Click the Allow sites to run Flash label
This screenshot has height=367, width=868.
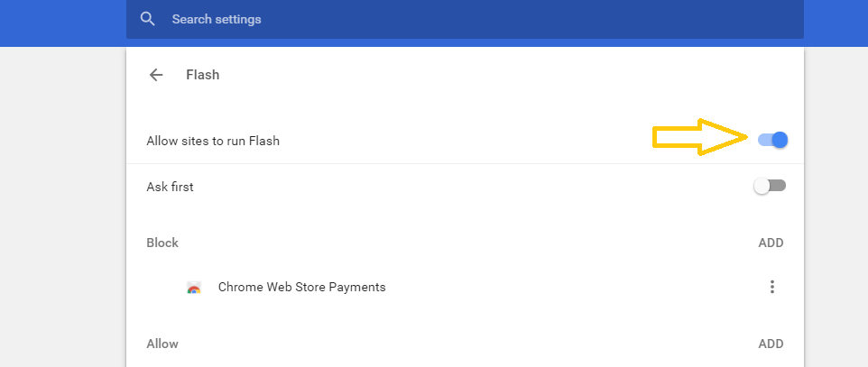(x=213, y=141)
